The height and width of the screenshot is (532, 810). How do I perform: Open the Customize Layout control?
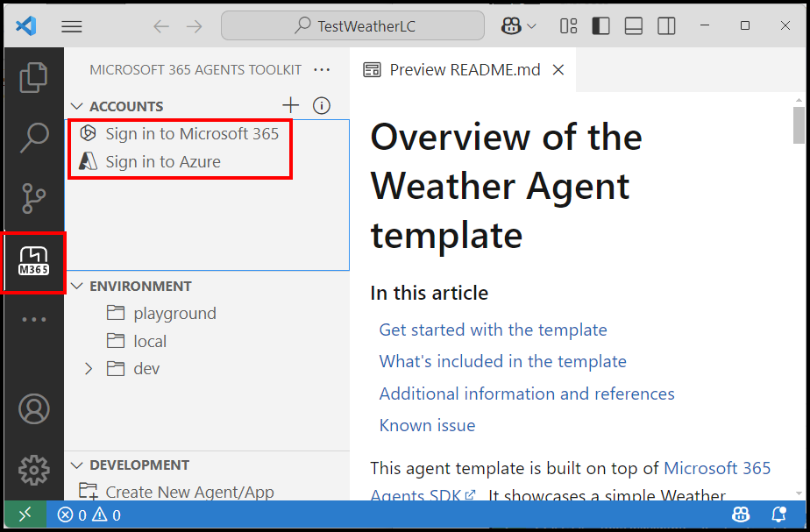tap(568, 25)
